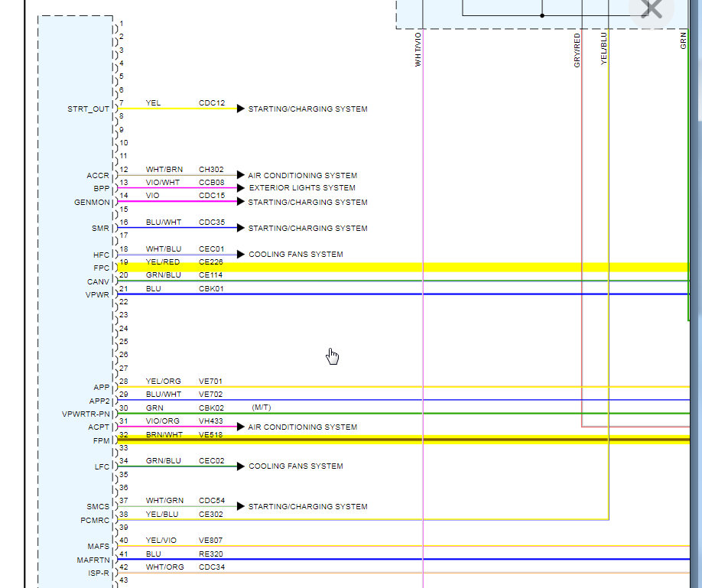702x588 pixels.
Task: Click the FPM pin label
Action: (x=101, y=440)
